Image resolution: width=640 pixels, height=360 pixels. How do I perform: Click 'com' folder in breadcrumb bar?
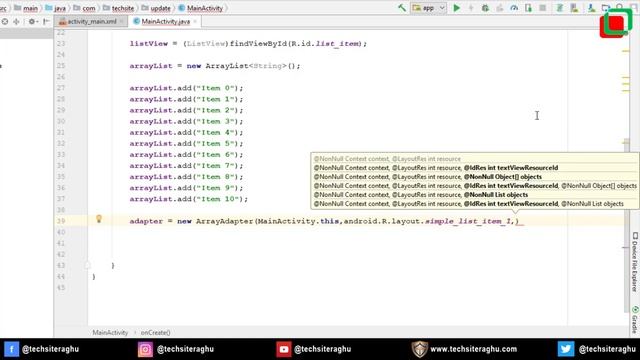(x=84, y=8)
